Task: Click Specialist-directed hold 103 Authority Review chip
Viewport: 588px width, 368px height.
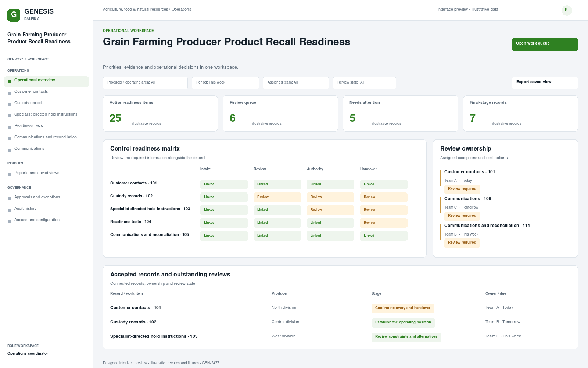Action: 330,210
